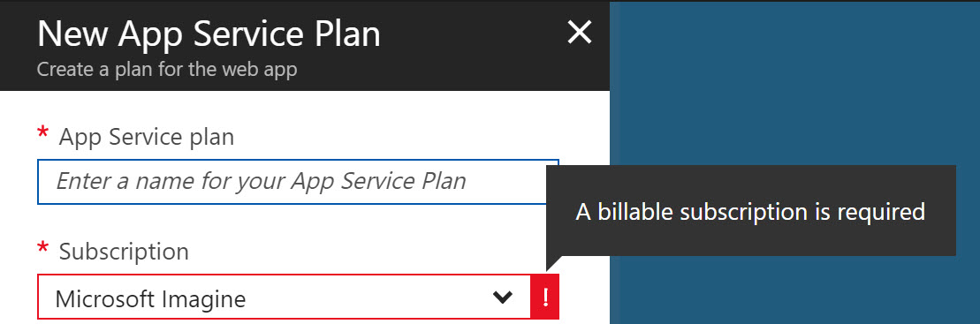Click the red exclamation error icon
Viewport: 980px width, 324px height.
pyautogui.click(x=545, y=298)
